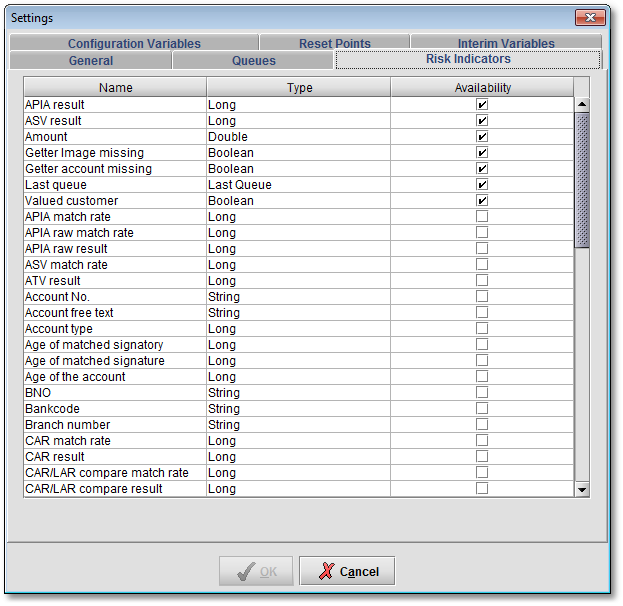Screen dimensions: 623x606
Task: Click the scrollbar down arrow
Action: click(x=582, y=489)
